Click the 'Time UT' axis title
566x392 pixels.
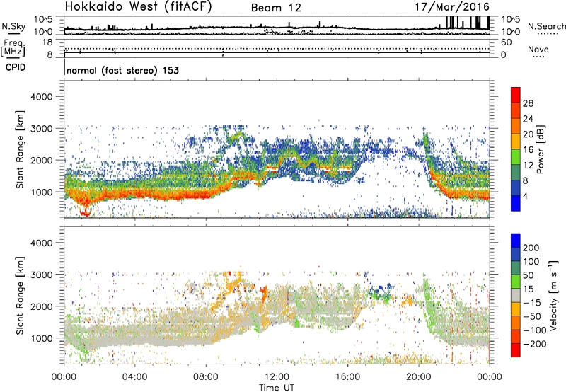point(277,388)
